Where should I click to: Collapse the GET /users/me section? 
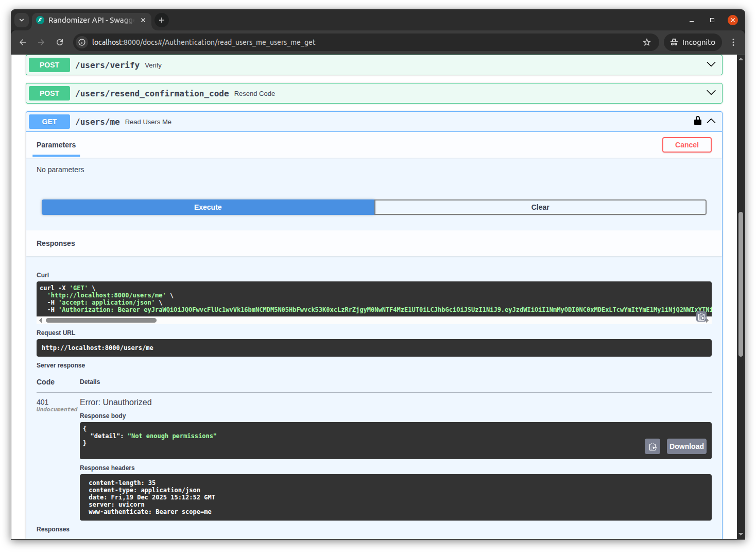[711, 121]
